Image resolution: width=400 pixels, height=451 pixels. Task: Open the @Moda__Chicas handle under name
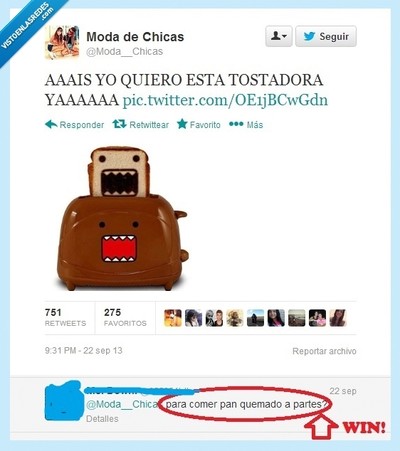coord(125,52)
